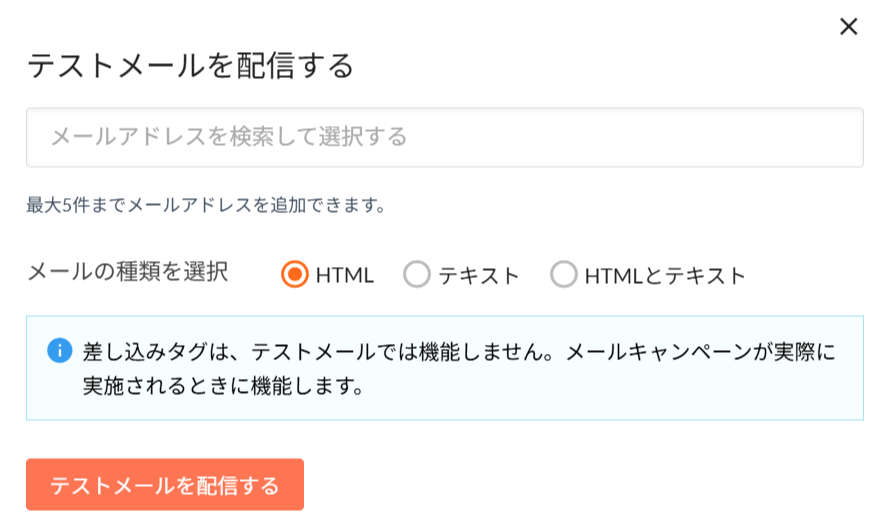The height and width of the screenshot is (526, 891).
Task: Click the メールアドレスを検索して選択する placeholder text
Action: pos(229,137)
